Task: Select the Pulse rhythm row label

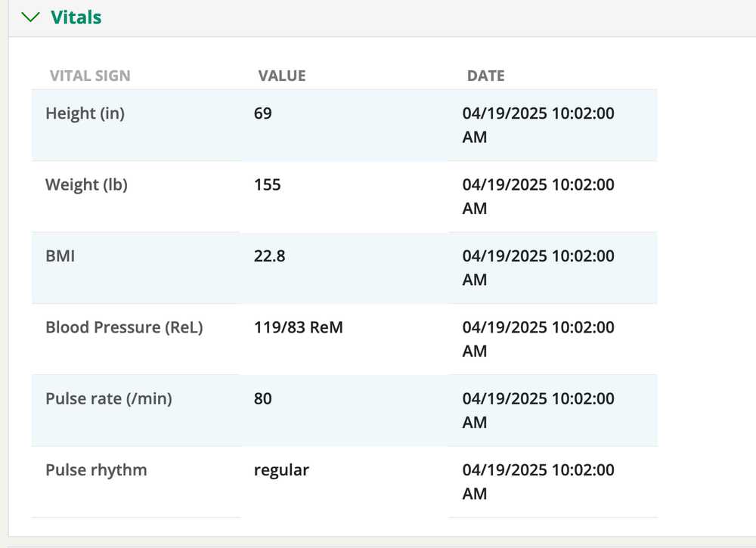Action: pyautogui.click(x=96, y=469)
